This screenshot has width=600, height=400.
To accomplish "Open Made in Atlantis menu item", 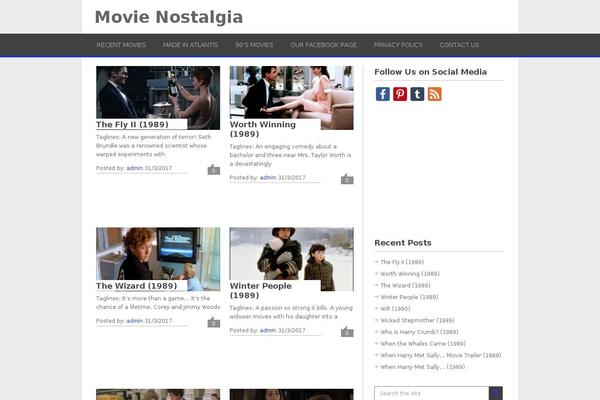I will pos(190,45).
